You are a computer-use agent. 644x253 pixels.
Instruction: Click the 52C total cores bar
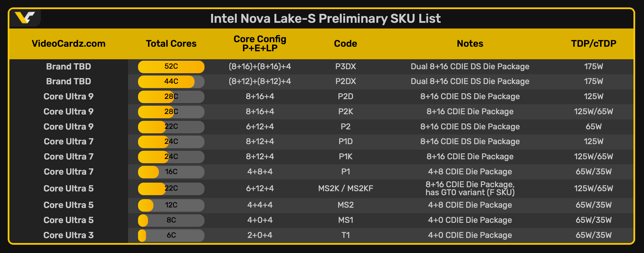tap(171, 67)
